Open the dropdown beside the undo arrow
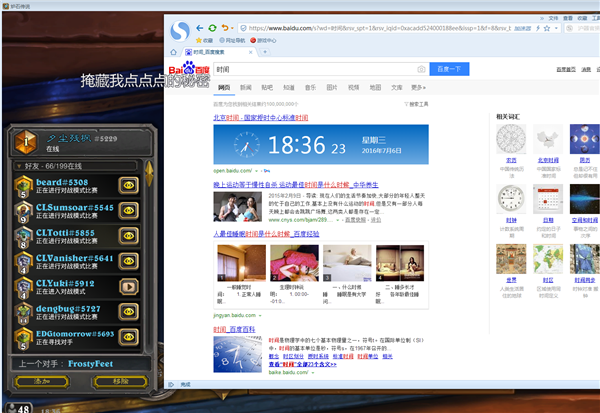Image resolution: width=600 pixels, height=413 pixels. [x=232, y=28]
